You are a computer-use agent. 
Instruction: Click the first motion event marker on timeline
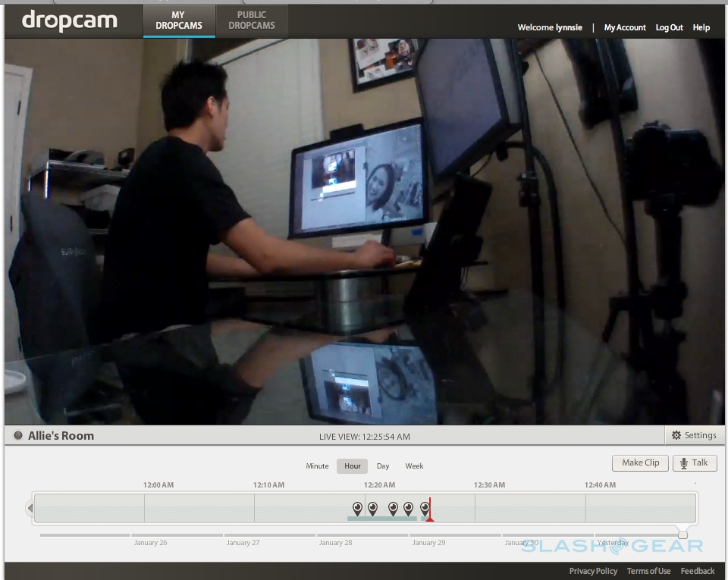(357, 507)
